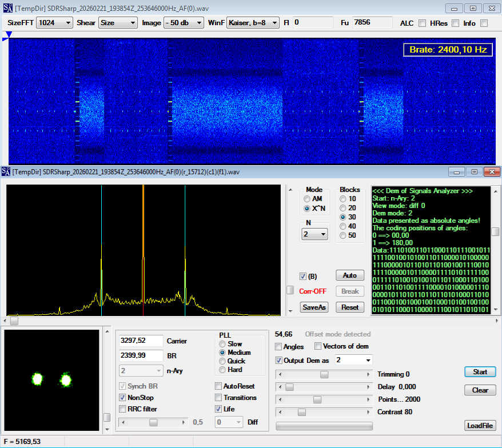Select AM mode radio button

[306, 199]
